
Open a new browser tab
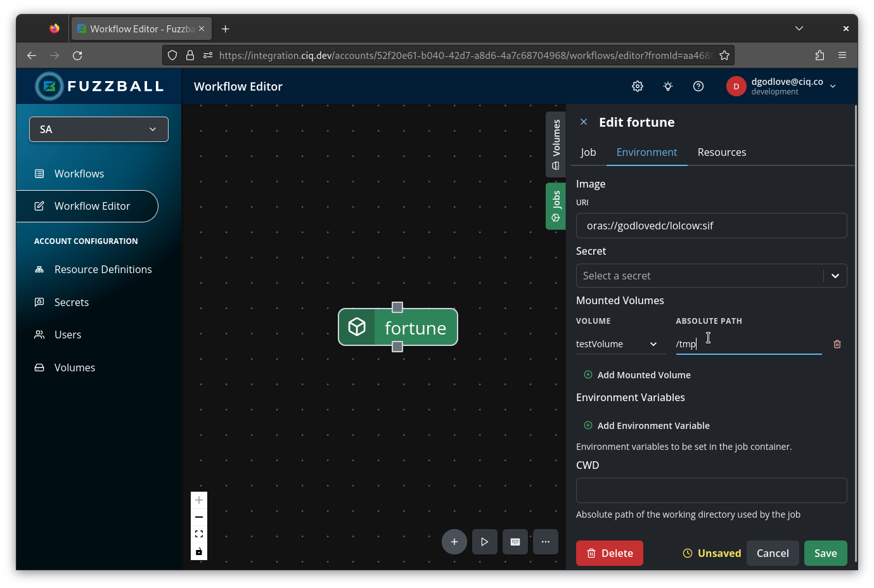click(x=226, y=29)
